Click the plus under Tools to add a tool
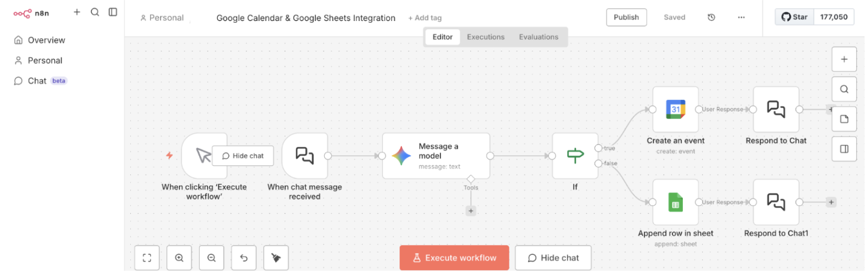 coord(471,211)
